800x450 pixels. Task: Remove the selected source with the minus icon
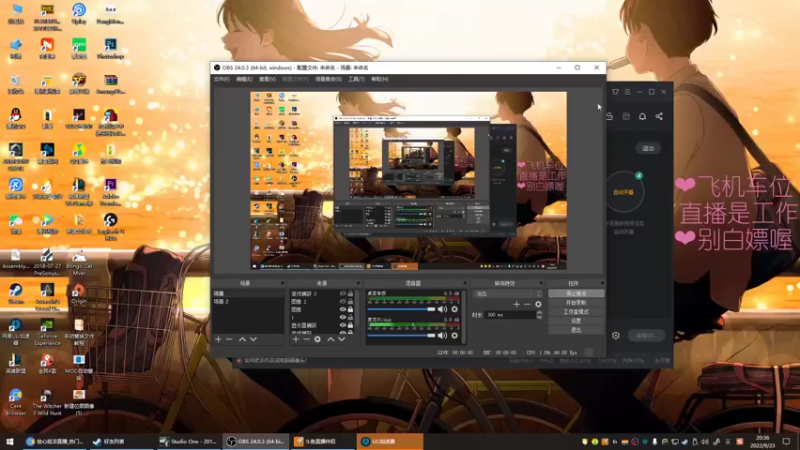(306, 339)
